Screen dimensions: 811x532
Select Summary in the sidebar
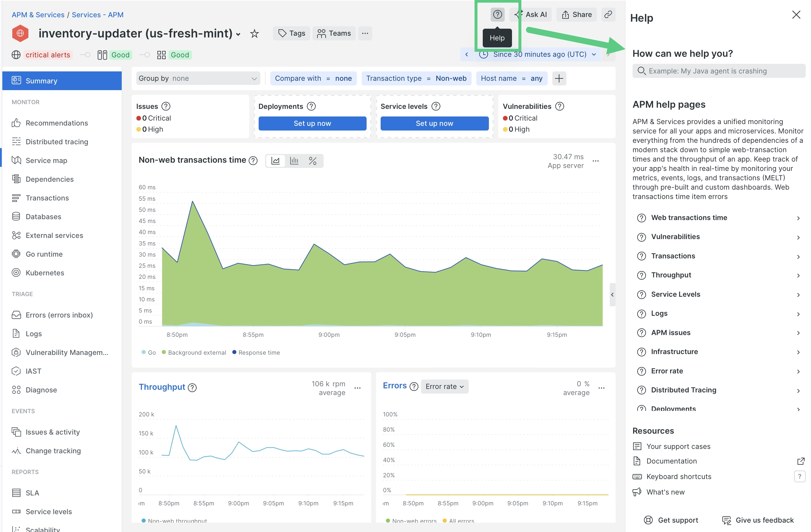point(62,81)
